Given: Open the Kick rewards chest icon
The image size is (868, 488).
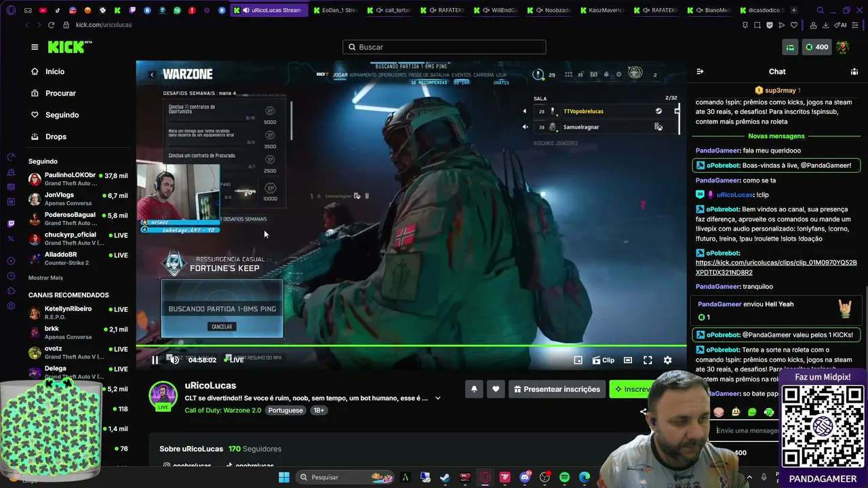Looking at the screenshot, I should (x=790, y=47).
